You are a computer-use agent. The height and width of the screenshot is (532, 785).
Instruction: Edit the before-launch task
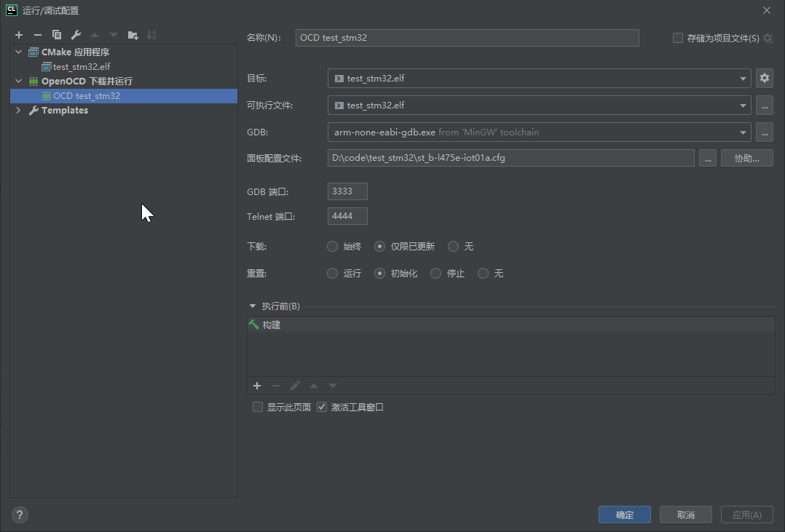pos(295,386)
